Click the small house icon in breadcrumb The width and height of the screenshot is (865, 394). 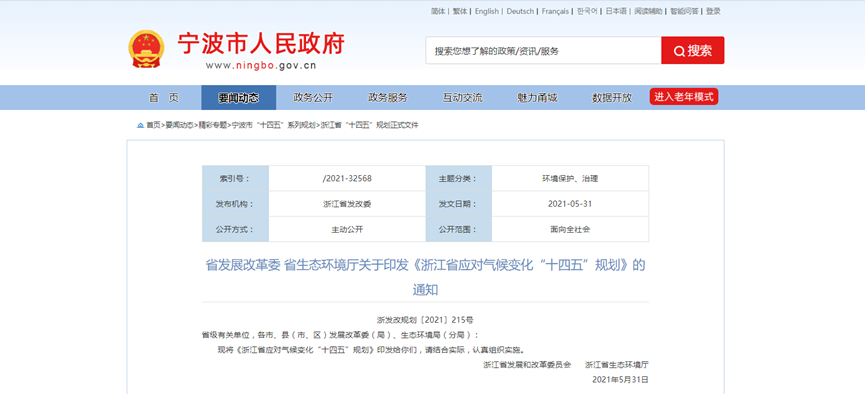pos(140,125)
